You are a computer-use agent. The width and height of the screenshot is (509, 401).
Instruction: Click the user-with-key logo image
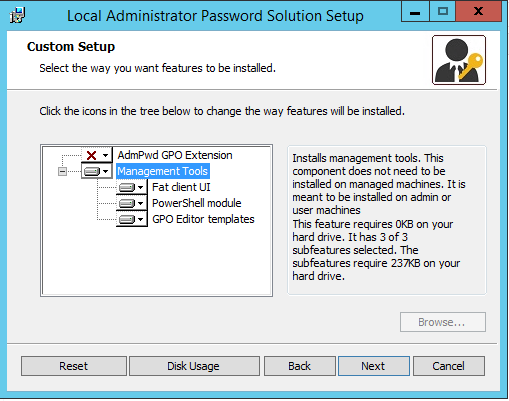tap(459, 60)
